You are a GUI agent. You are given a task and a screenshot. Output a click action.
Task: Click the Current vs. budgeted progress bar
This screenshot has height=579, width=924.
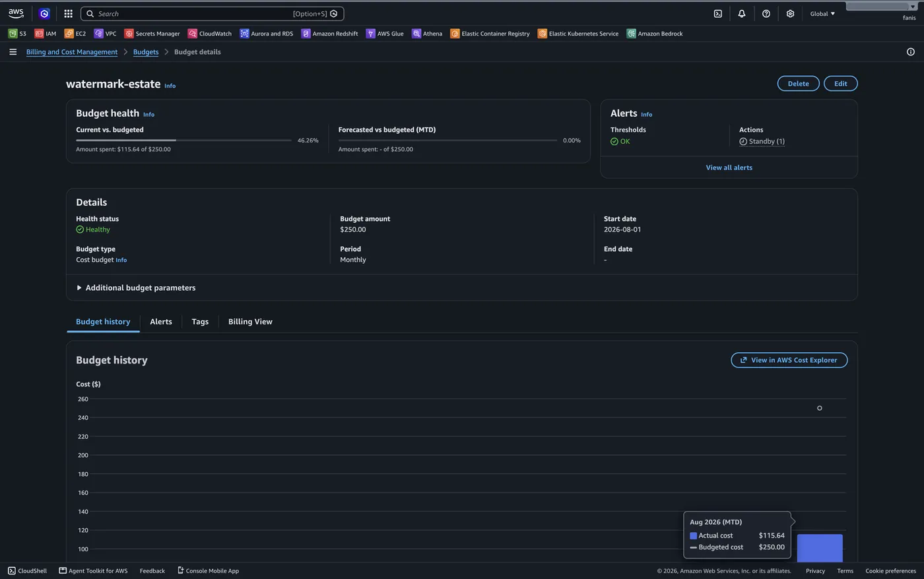pos(183,140)
